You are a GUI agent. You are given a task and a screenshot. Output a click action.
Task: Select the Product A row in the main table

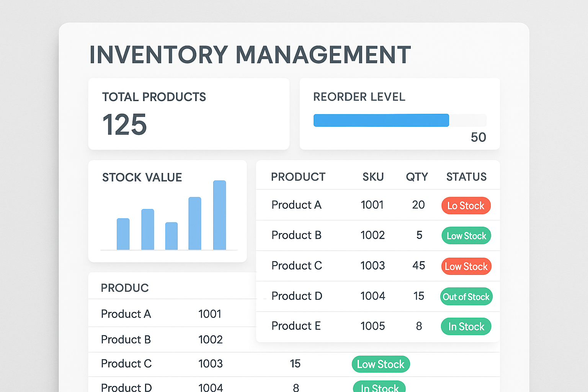296,205
